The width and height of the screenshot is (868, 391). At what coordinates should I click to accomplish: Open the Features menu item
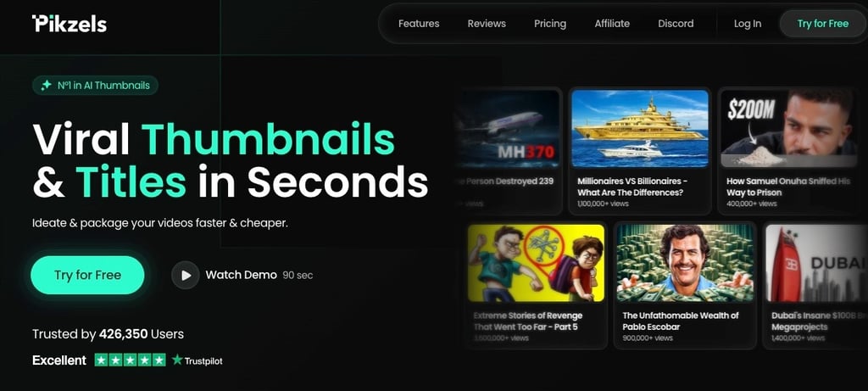[x=419, y=24]
